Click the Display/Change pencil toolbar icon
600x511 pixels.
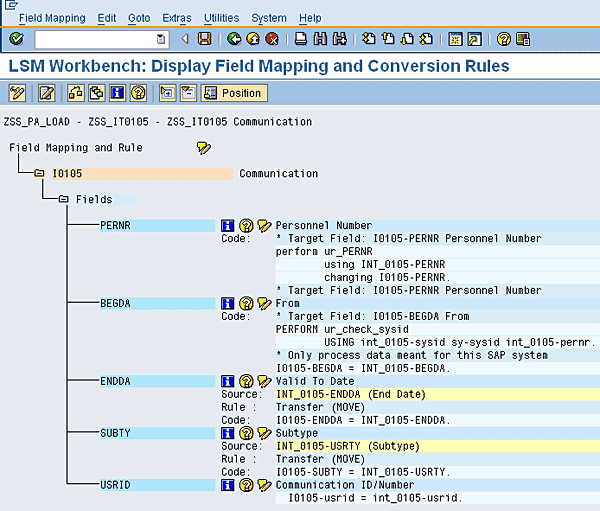[x=16, y=93]
